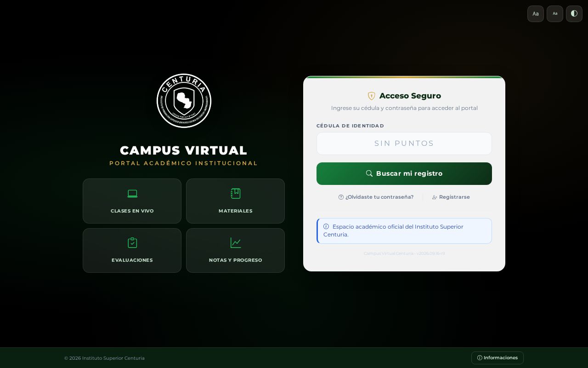Select the laptop icon for Clases en Vivo
This screenshot has height=368, width=588.
tap(132, 194)
